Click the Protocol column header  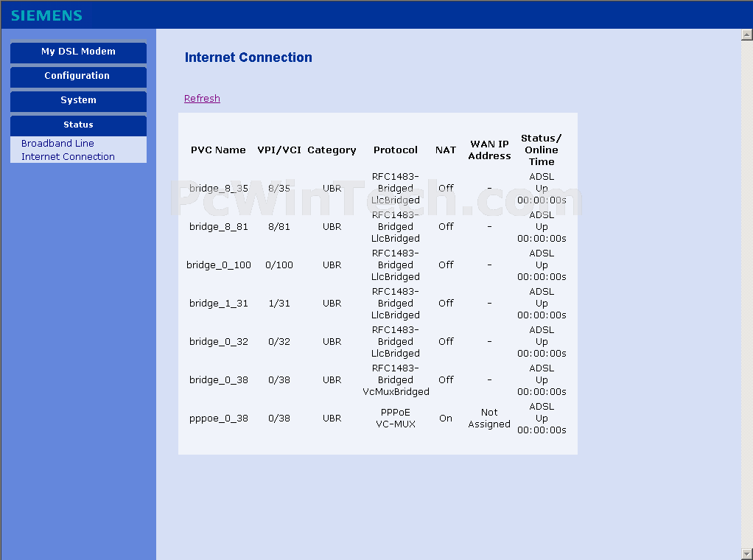(x=396, y=150)
